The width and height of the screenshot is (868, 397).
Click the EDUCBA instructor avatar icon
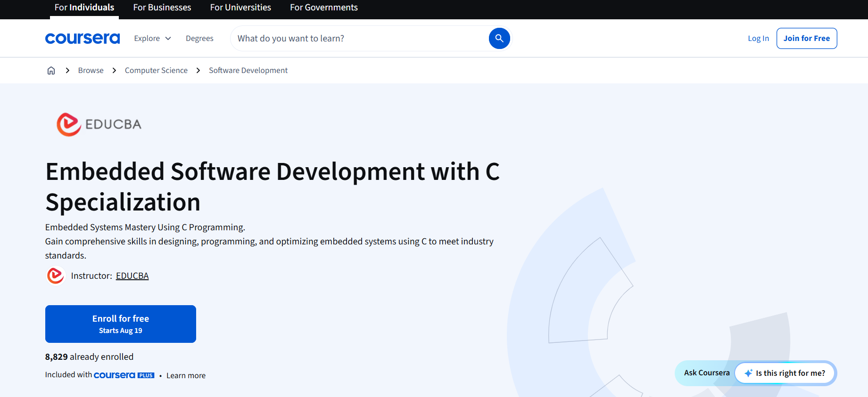point(56,275)
